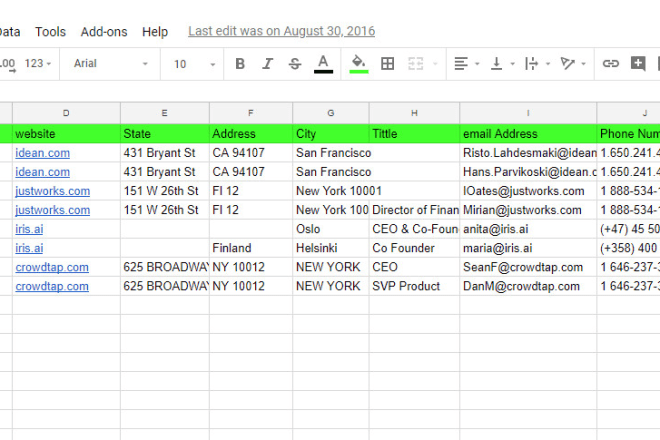
Task: Open the font size 10 dropdown
Action: (x=194, y=64)
